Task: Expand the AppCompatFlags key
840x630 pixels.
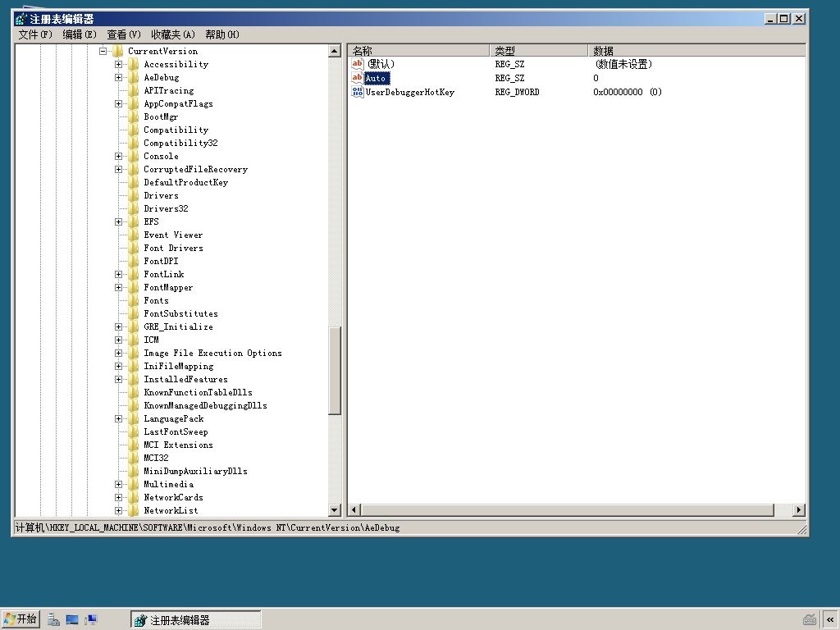Action: tap(118, 104)
